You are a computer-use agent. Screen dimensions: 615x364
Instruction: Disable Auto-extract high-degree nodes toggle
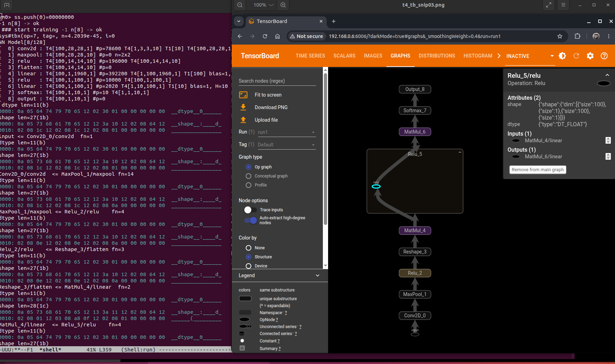coord(250,220)
